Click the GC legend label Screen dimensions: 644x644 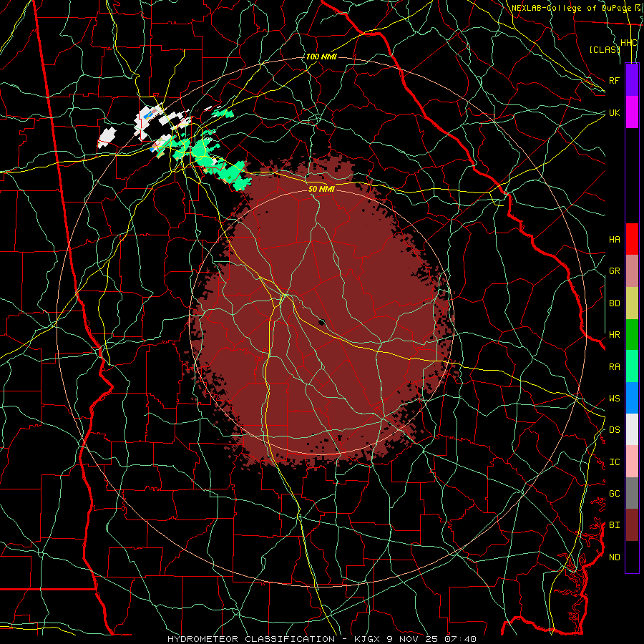pyautogui.click(x=615, y=494)
